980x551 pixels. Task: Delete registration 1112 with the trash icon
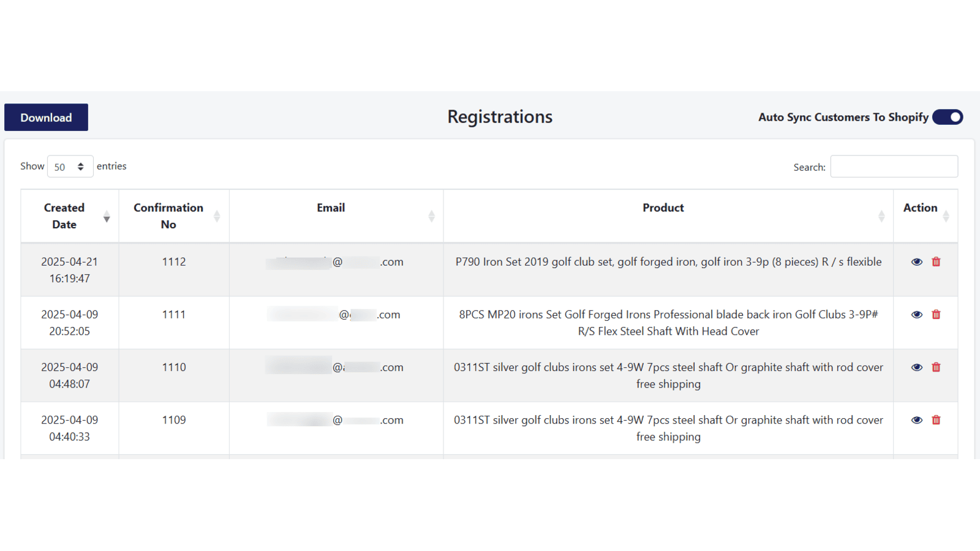[936, 262]
